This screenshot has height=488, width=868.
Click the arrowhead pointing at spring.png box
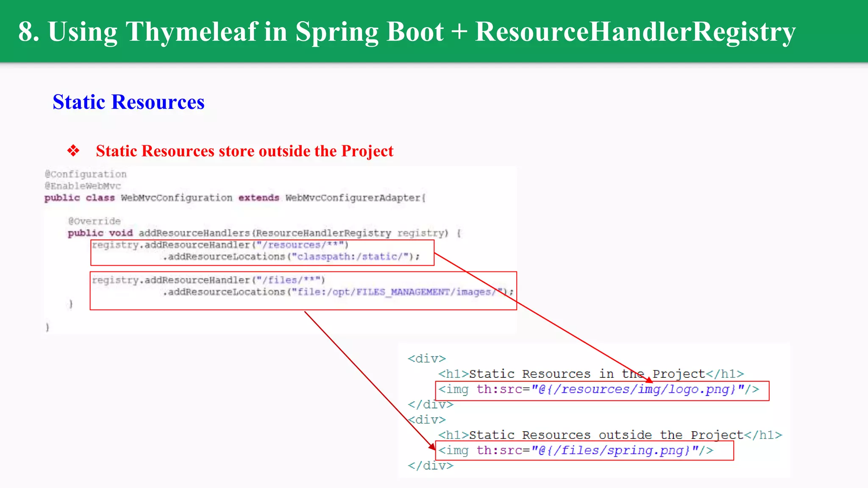click(x=432, y=446)
